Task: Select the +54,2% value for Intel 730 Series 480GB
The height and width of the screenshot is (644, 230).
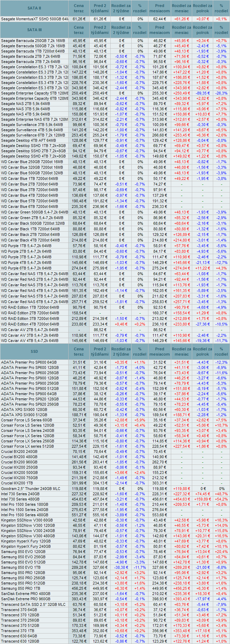Action: 221,499
